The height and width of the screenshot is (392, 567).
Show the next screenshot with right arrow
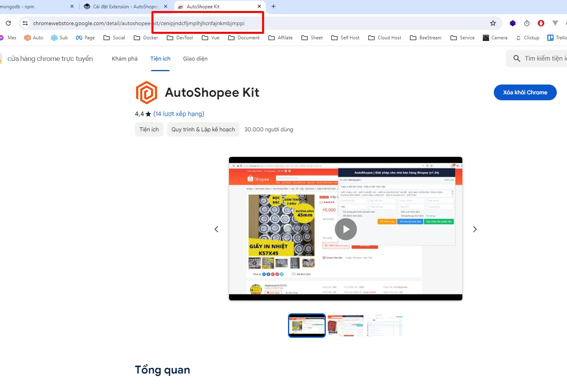click(475, 229)
